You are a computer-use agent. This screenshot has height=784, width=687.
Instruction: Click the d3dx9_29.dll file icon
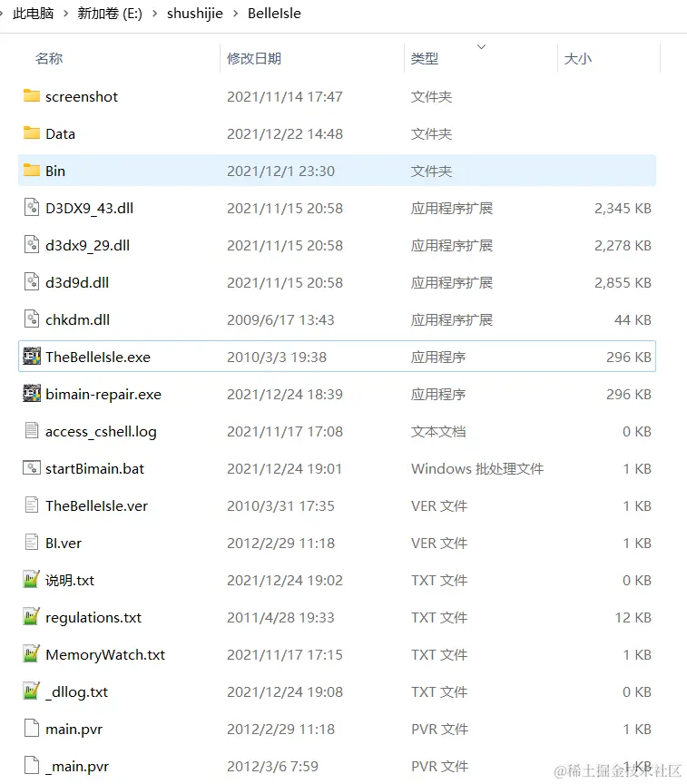coord(32,244)
